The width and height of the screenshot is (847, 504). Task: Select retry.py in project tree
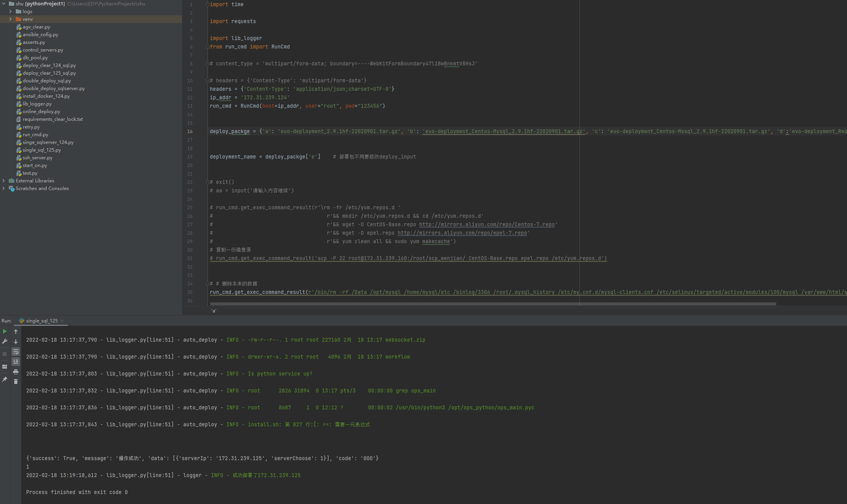click(31, 127)
